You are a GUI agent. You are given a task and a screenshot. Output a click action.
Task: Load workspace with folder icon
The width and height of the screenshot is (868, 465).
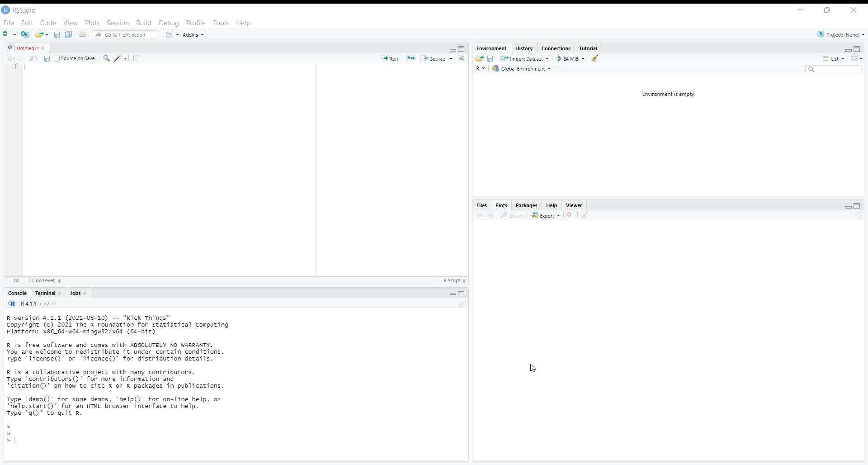pyautogui.click(x=480, y=59)
